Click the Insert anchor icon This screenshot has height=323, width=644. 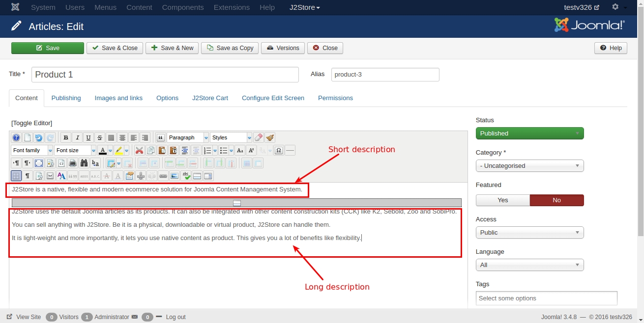tap(141, 176)
